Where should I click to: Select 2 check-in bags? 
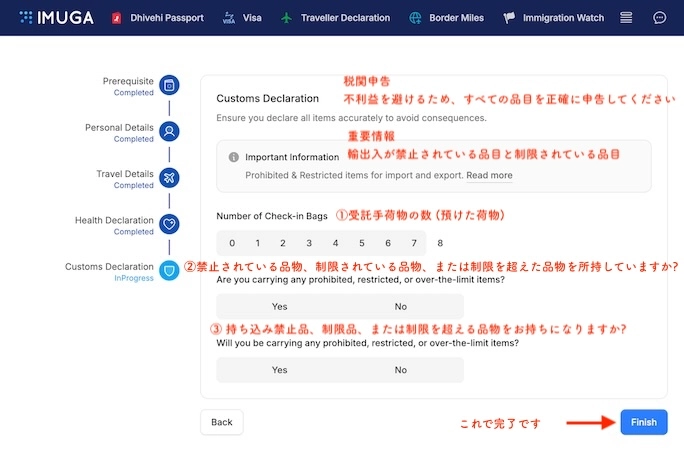(x=283, y=243)
